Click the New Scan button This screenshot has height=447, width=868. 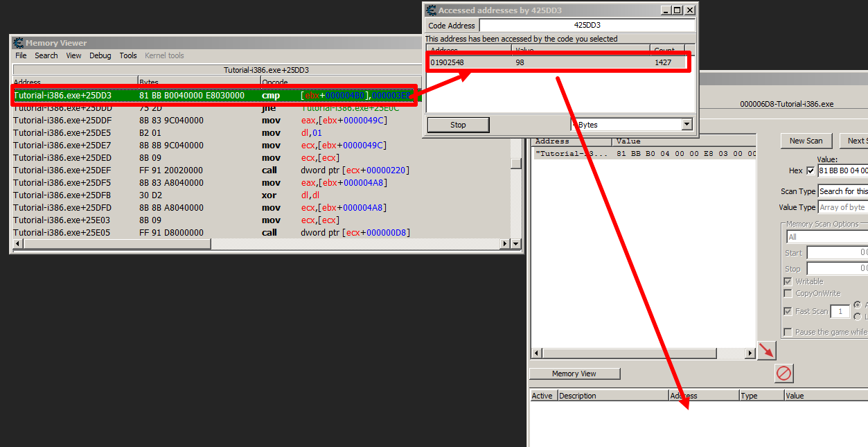point(806,141)
